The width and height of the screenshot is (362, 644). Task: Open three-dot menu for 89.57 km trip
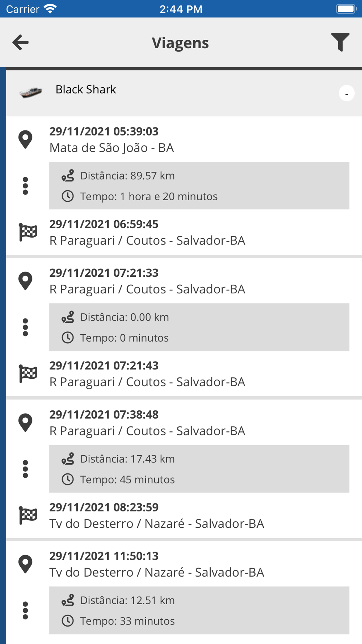pyautogui.click(x=25, y=186)
